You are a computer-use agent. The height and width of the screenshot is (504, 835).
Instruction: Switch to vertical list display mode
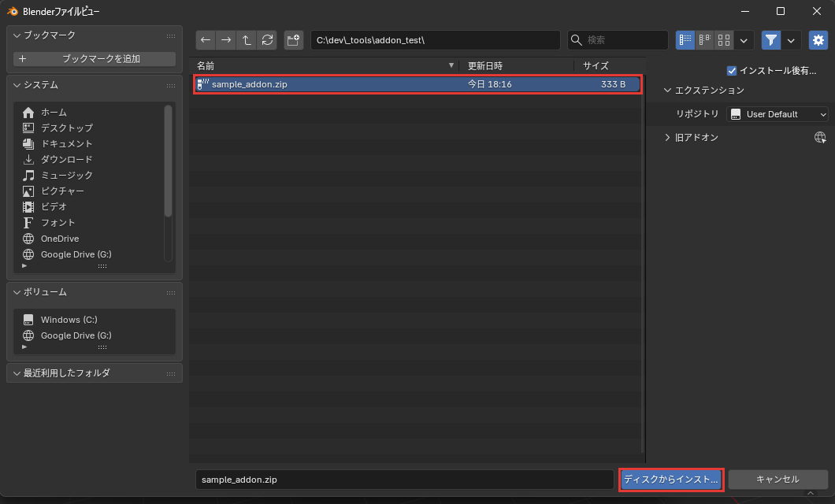coord(685,40)
